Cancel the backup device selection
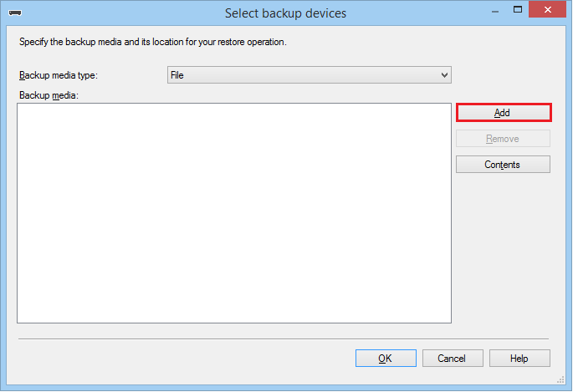This screenshot has width=573, height=392. point(451,359)
